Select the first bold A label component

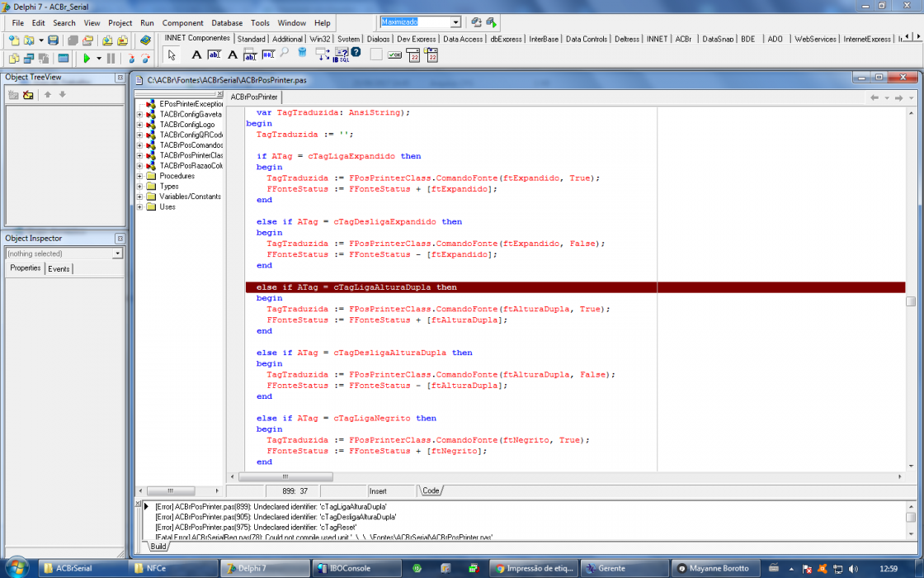[196, 54]
